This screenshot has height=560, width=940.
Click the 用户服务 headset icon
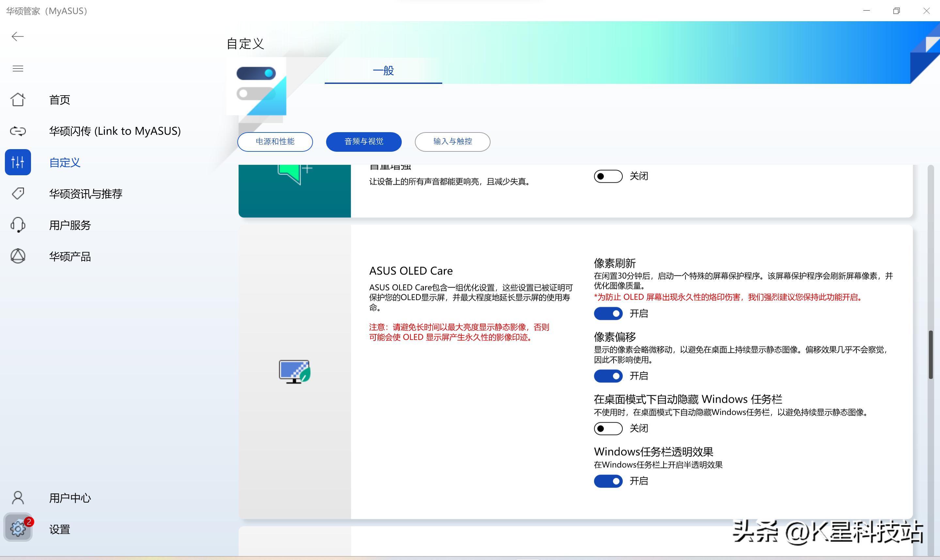point(18,225)
